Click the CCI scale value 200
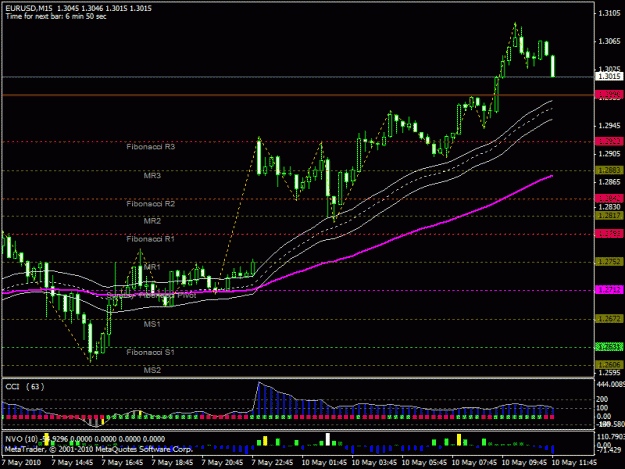625x469 pixels. coord(602,399)
